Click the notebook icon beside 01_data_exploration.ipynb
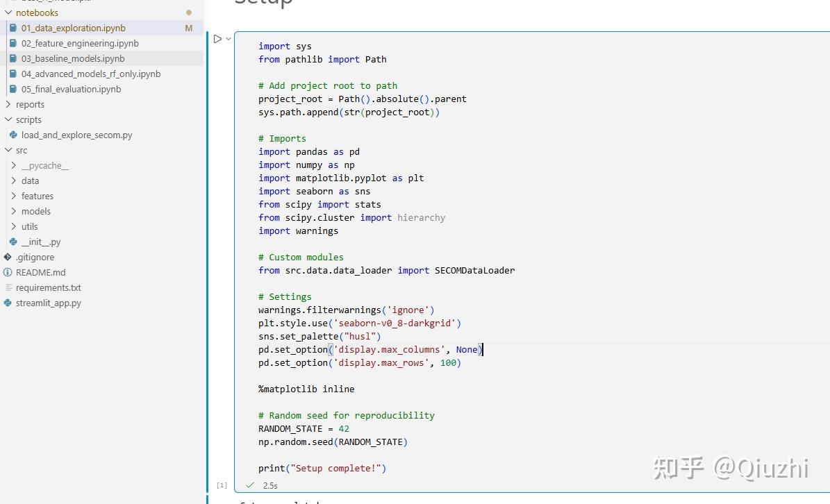The image size is (830, 504). point(13,28)
